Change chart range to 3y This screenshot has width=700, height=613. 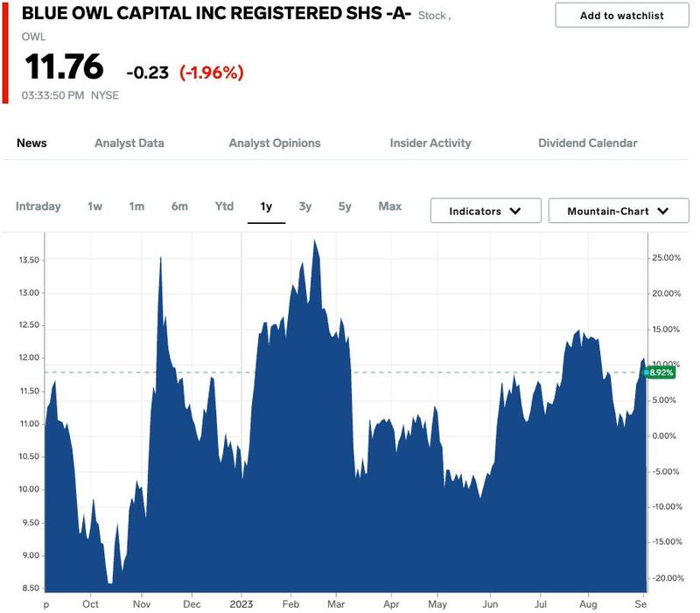tap(304, 206)
